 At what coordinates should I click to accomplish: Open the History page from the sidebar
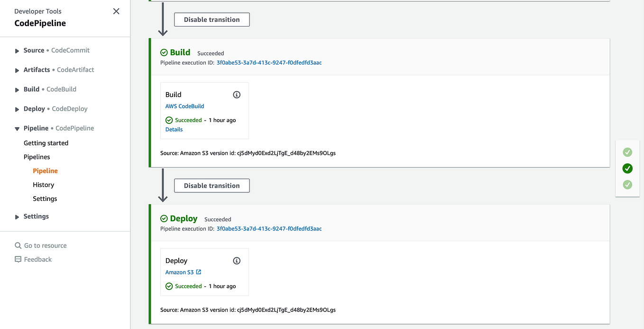click(43, 185)
